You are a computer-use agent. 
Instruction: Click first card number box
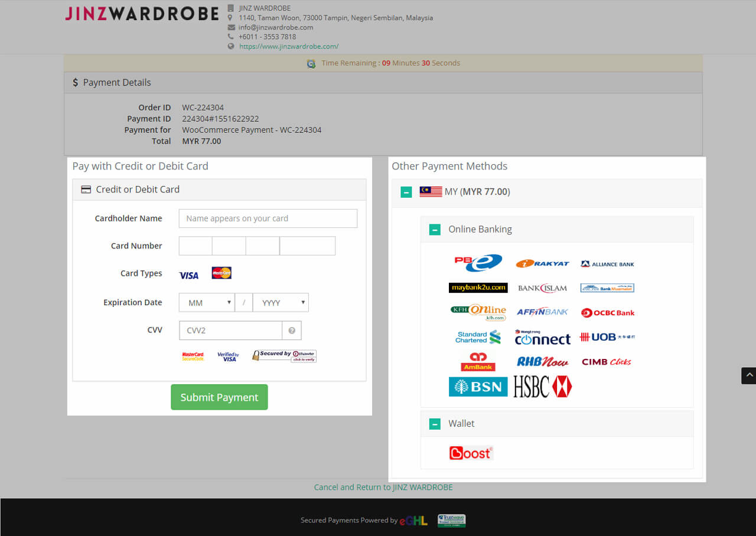[195, 246]
